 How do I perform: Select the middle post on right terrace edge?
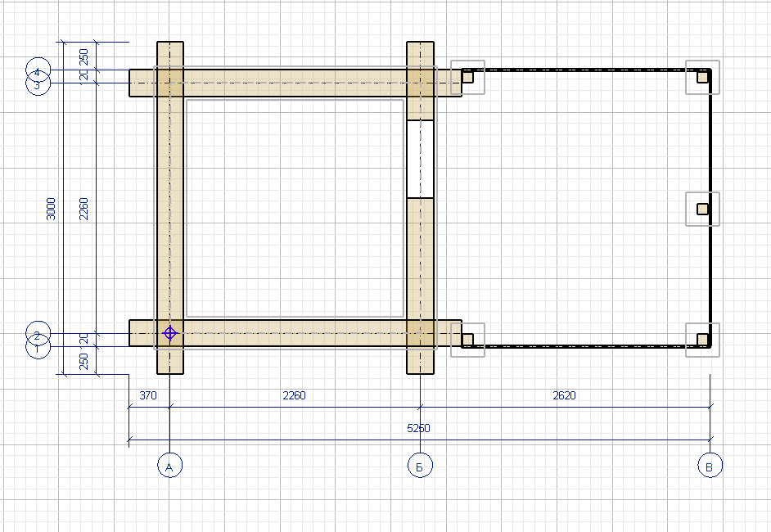702,209
